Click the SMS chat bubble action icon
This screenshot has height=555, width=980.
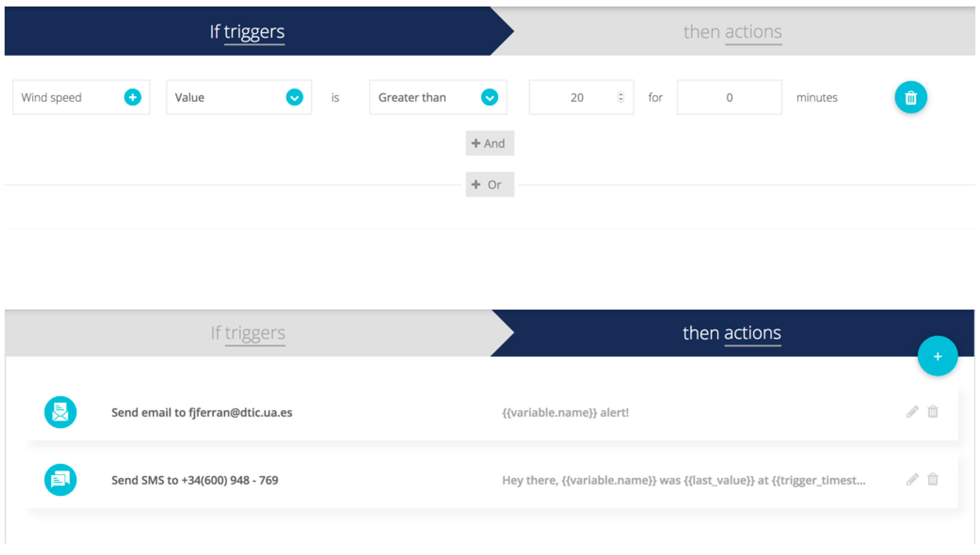[60, 479]
